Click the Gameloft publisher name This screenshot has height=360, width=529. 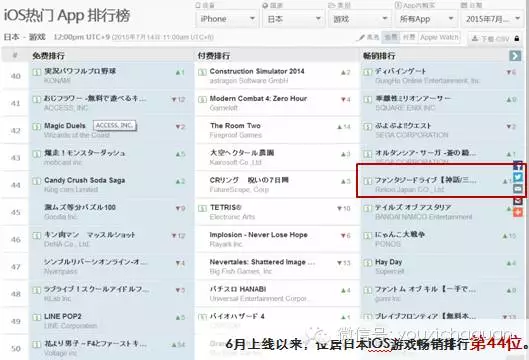pos(224,108)
